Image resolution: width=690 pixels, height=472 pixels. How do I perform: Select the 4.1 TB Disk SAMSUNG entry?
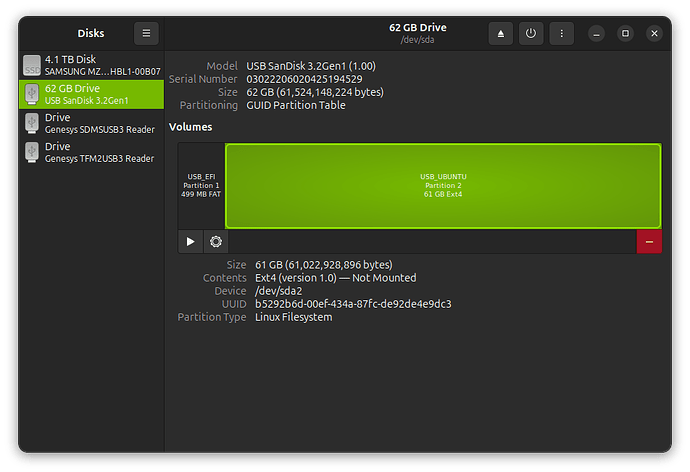click(92, 65)
